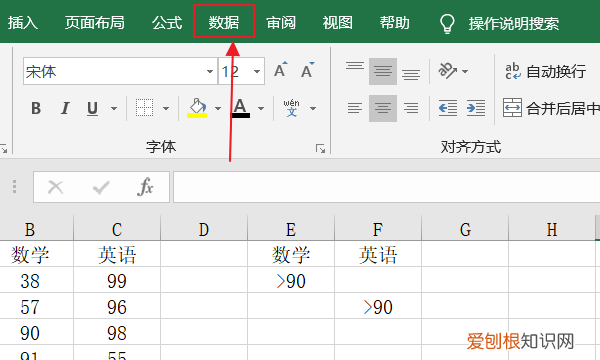Select column F 英语 header cell
Viewport: 600px width, 360px height.
point(378,254)
